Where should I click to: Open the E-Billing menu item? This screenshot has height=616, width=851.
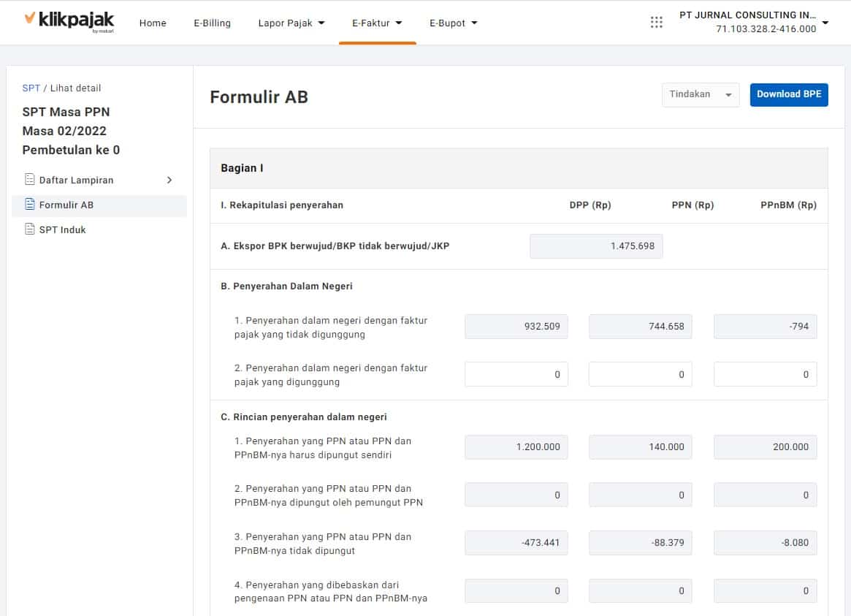click(x=212, y=23)
